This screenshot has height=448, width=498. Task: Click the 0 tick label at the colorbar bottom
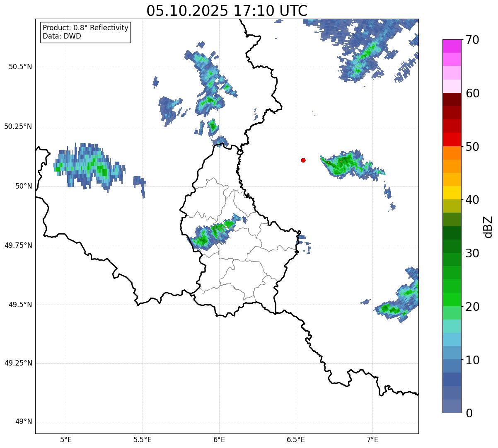point(469,413)
